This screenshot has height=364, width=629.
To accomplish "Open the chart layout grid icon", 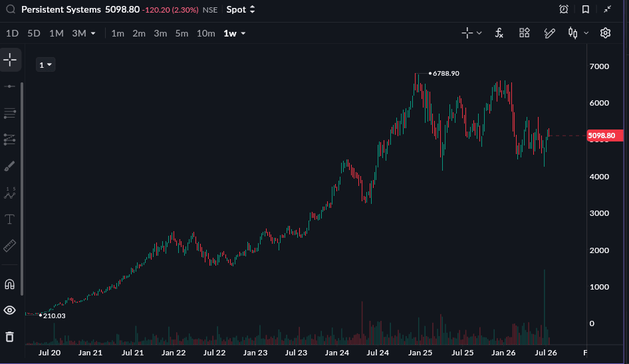I will tap(525, 33).
